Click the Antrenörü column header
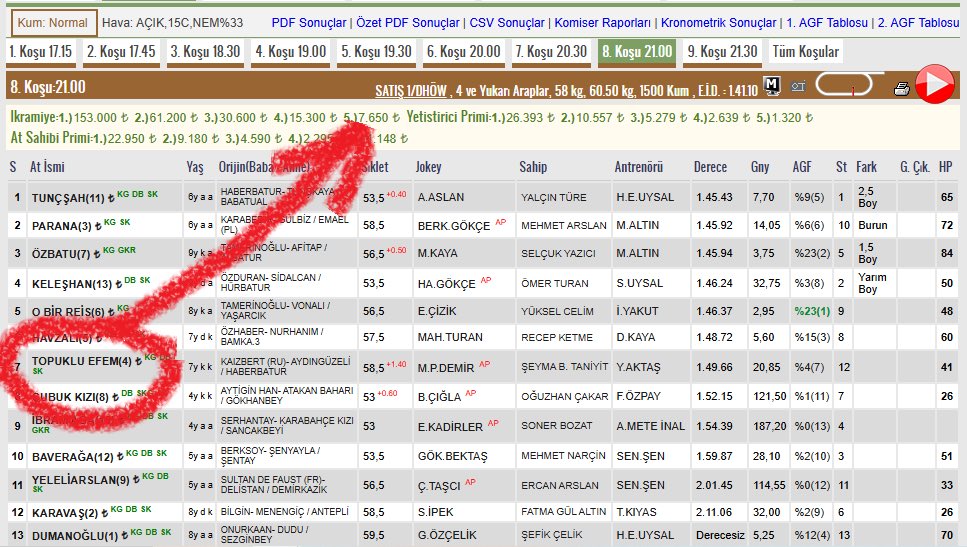This screenshot has height=547, width=967. click(x=639, y=167)
